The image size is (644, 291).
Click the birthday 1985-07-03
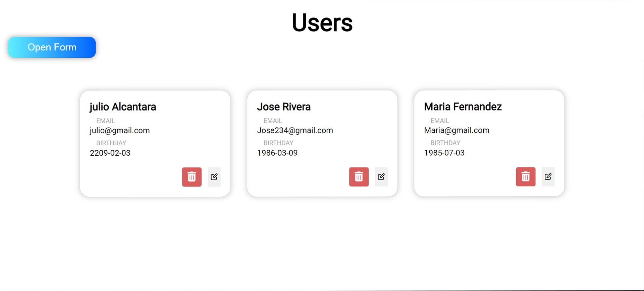pos(444,153)
